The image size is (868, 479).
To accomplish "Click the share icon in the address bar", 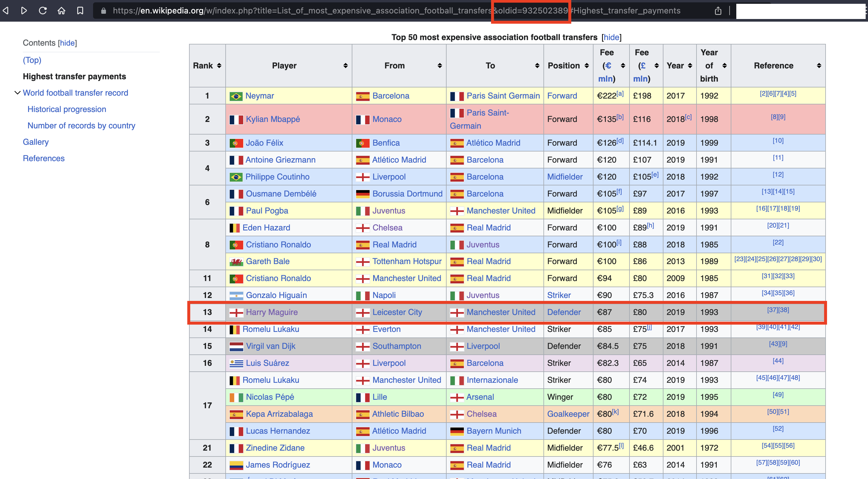I will click(718, 11).
